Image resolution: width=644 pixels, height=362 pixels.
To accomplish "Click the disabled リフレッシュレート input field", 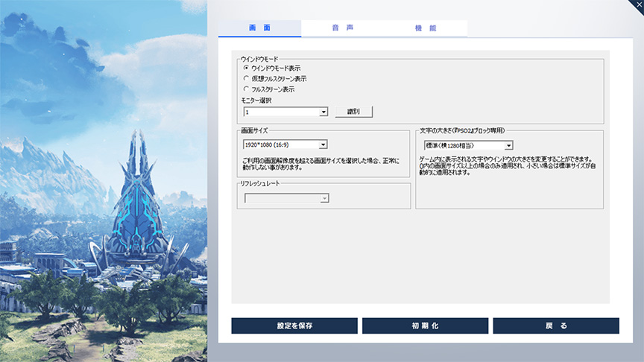I will click(x=281, y=198).
